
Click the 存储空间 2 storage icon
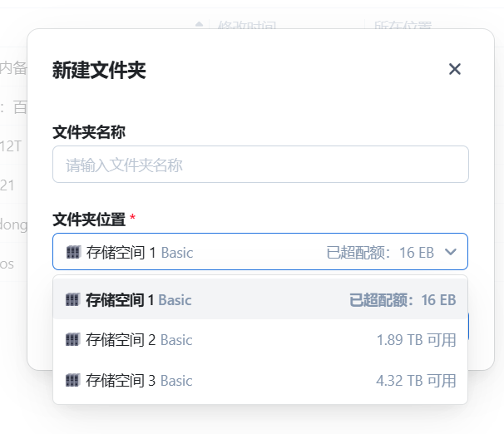tap(72, 339)
